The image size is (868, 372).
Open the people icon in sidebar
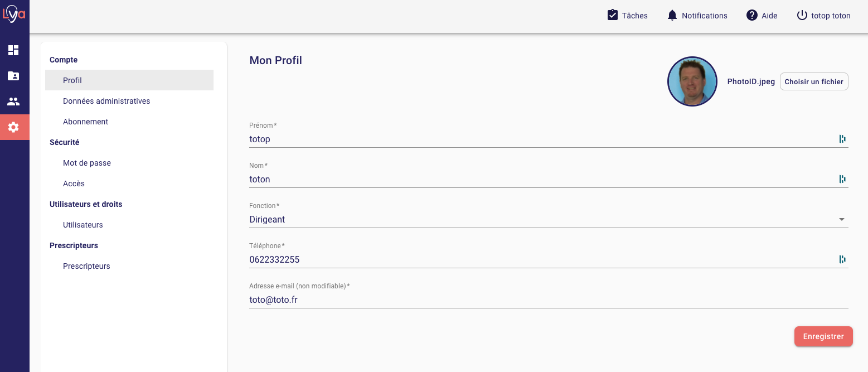pos(13,102)
